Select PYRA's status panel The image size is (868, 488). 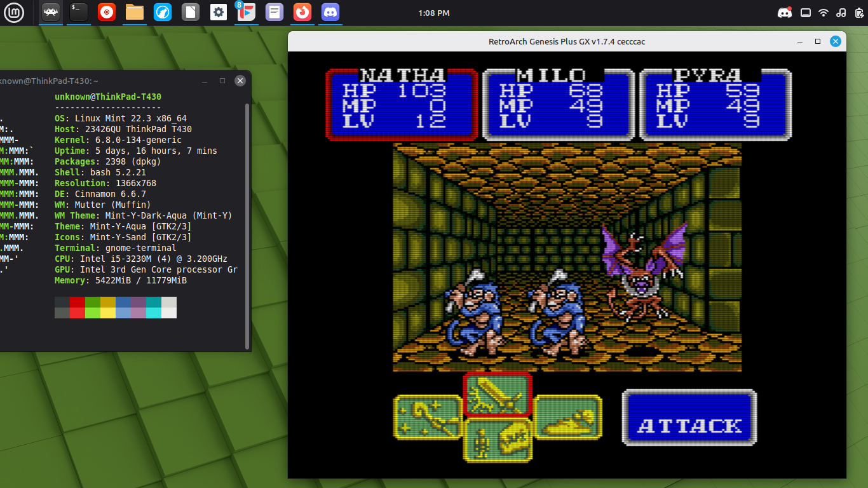715,104
